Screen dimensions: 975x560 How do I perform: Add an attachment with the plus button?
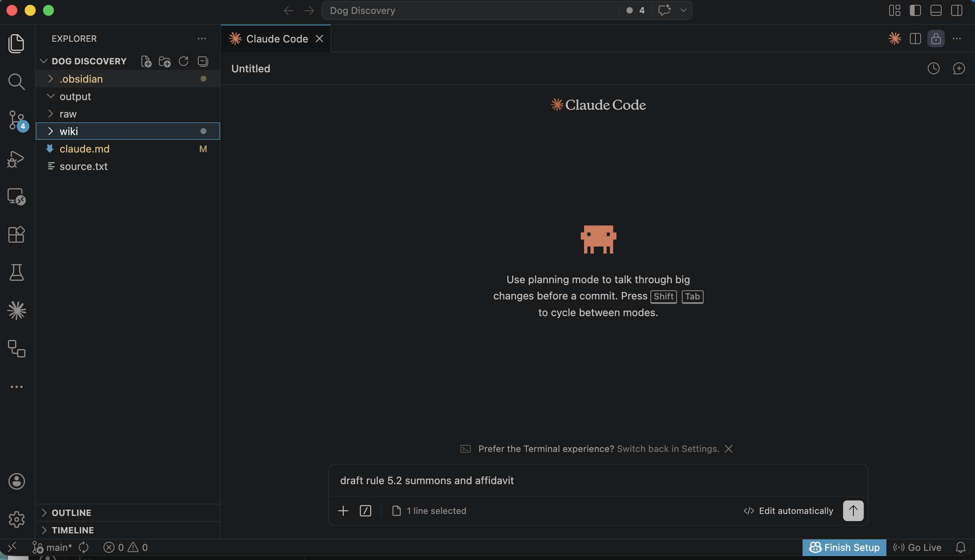point(343,511)
